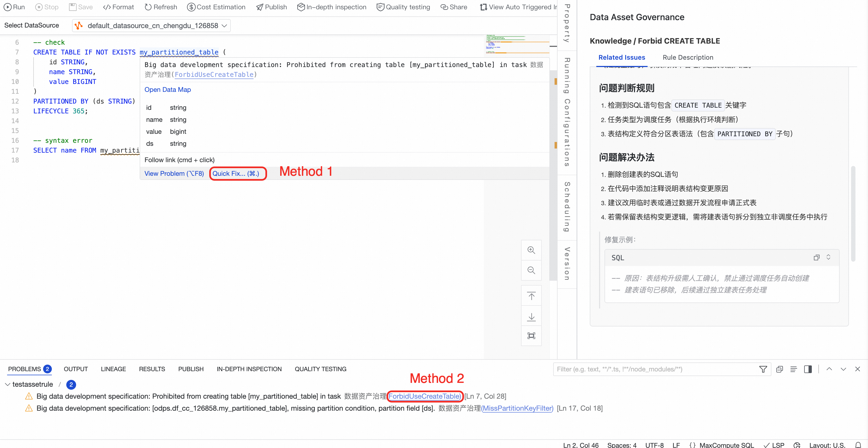Toggle view as table in Problems panel
868x448 pixels.
[794, 369]
